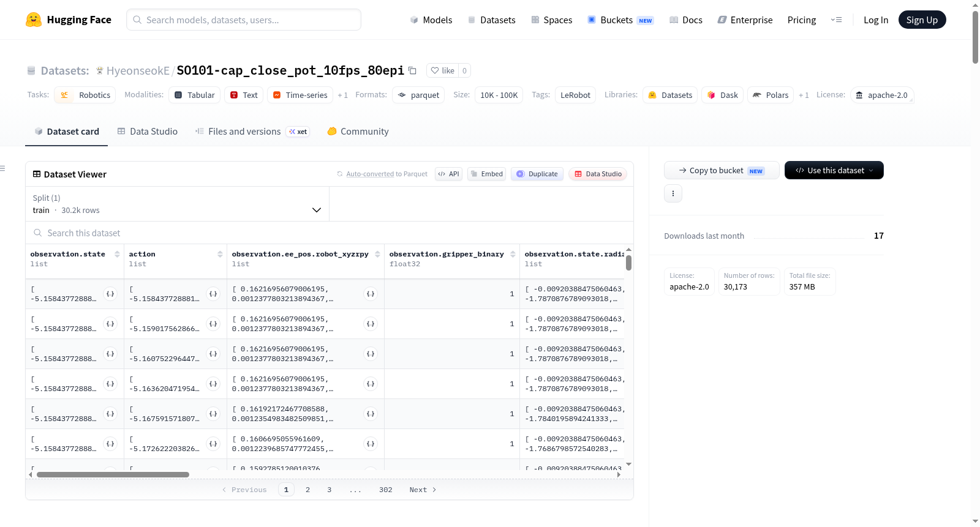Open the Spaces page
Viewport: 980px width, 527px height.
(551, 20)
